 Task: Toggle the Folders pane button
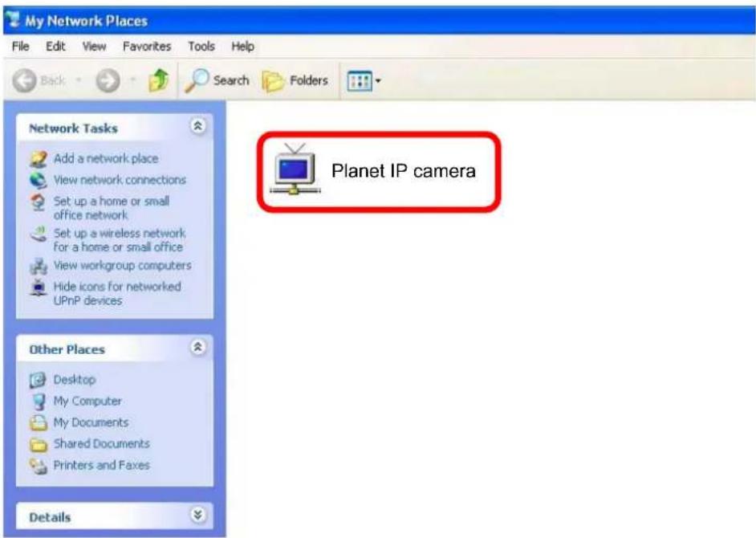pos(295,80)
